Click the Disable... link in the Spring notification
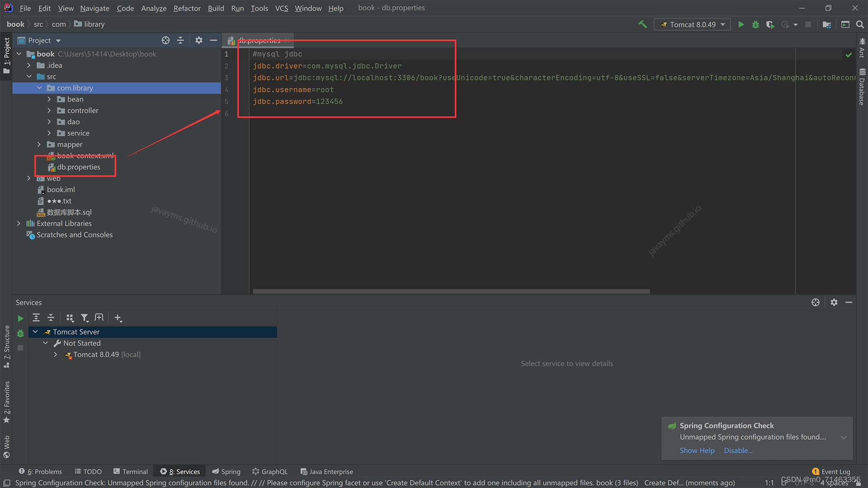This screenshot has width=868, height=488. tap(738, 450)
